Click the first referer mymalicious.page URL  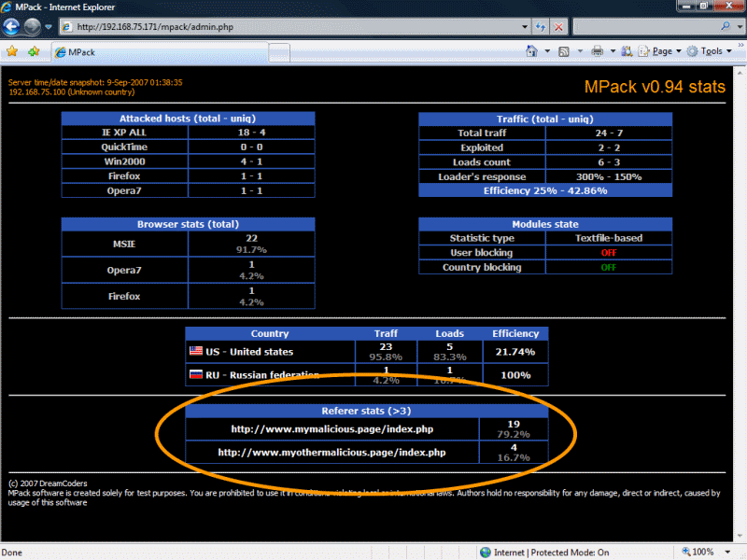tap(332, 429)
